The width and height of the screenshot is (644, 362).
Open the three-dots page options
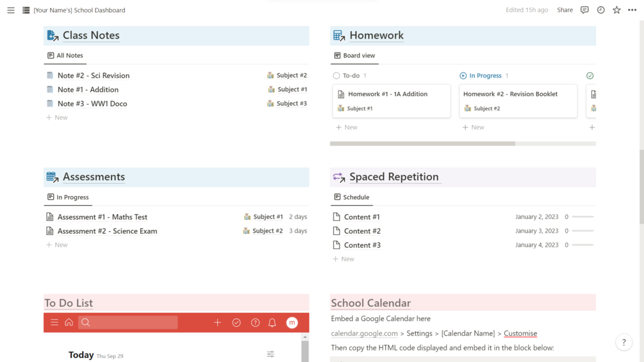632,10
